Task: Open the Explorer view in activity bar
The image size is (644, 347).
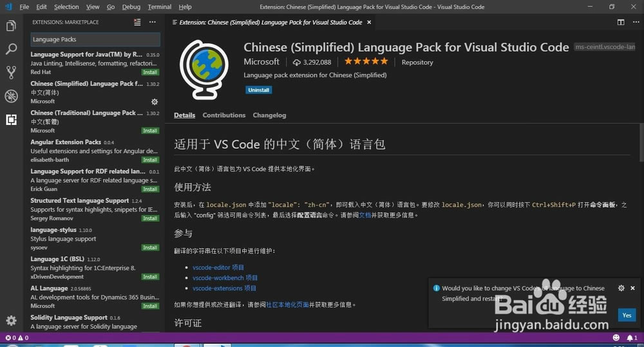Action: [x=11, y=26]
